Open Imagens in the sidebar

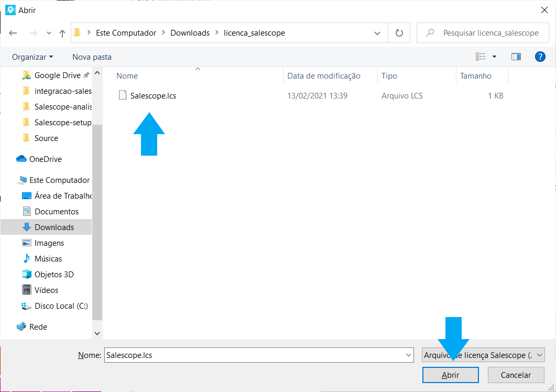pyautogui.click(x=49, y=243)
